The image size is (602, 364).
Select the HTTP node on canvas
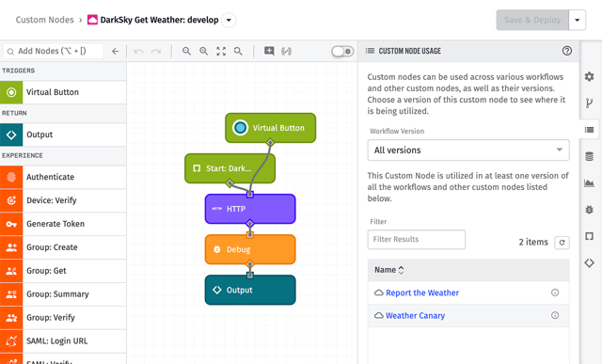coord(250,209)
